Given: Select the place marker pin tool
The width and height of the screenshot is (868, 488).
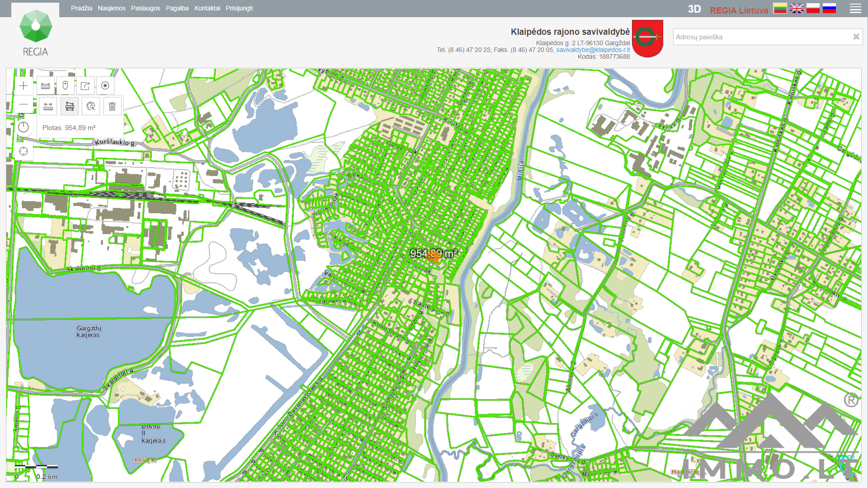Looking at the screenshot, I should pos(65,86).
